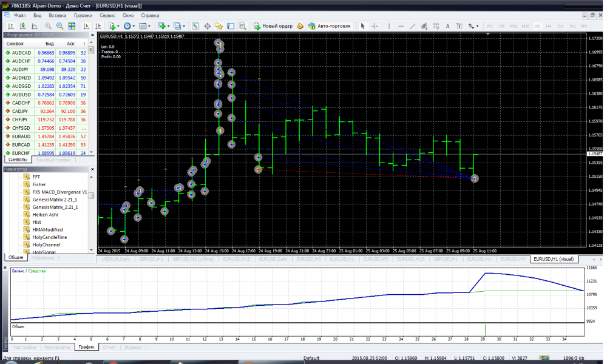The height and width of the screenshot is (364, 607).
Task: Click the zoom out magnifier icon
Action: tap(59, 26)
